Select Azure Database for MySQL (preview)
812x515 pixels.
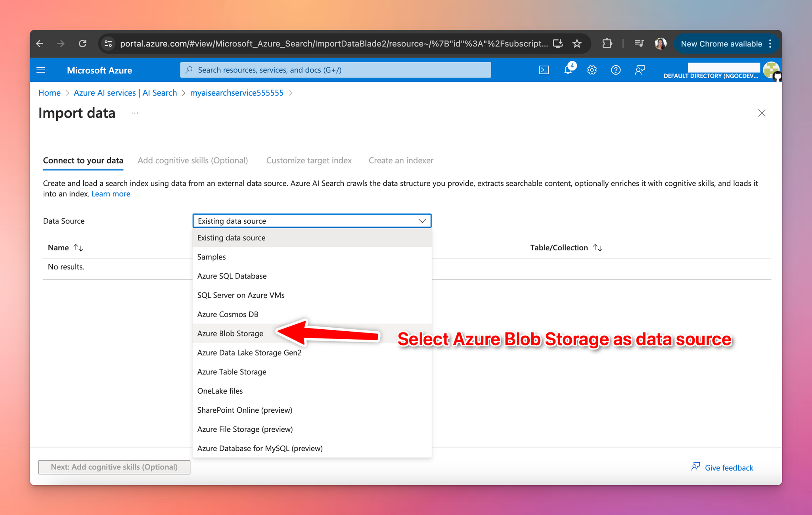tap(312, 448)
